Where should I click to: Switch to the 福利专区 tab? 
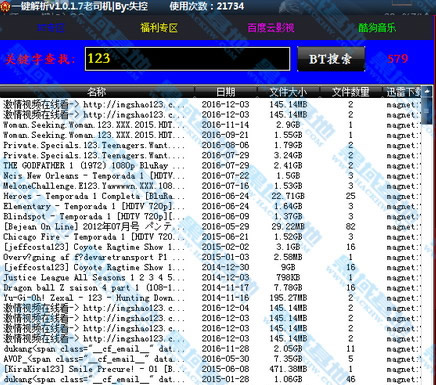pos(159,28)
